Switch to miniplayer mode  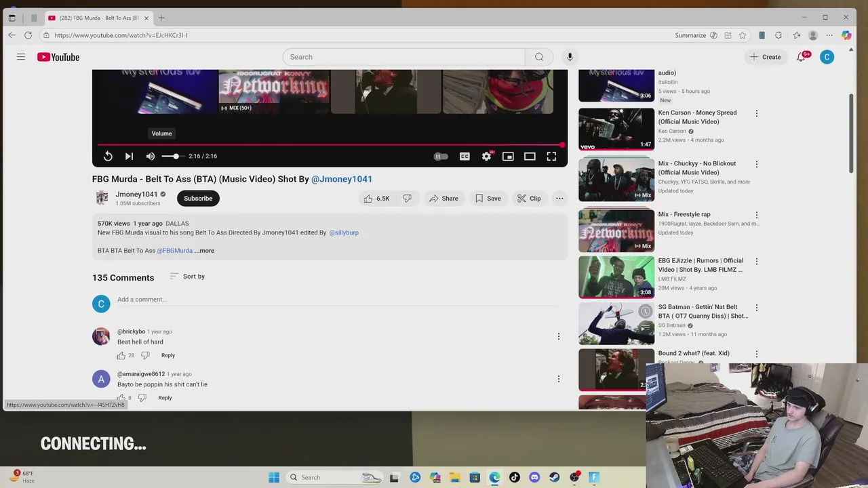point(508,156)
